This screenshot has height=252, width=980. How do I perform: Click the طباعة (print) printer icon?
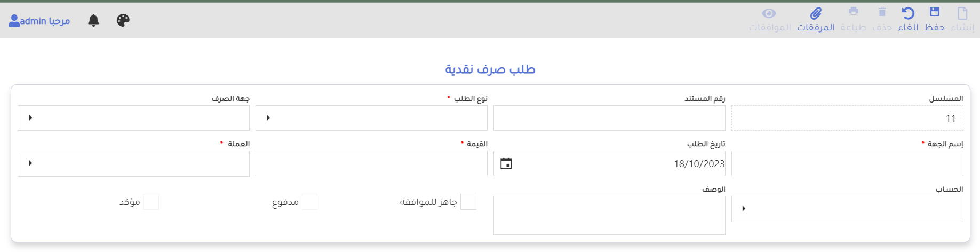click(x=854, y=11)
